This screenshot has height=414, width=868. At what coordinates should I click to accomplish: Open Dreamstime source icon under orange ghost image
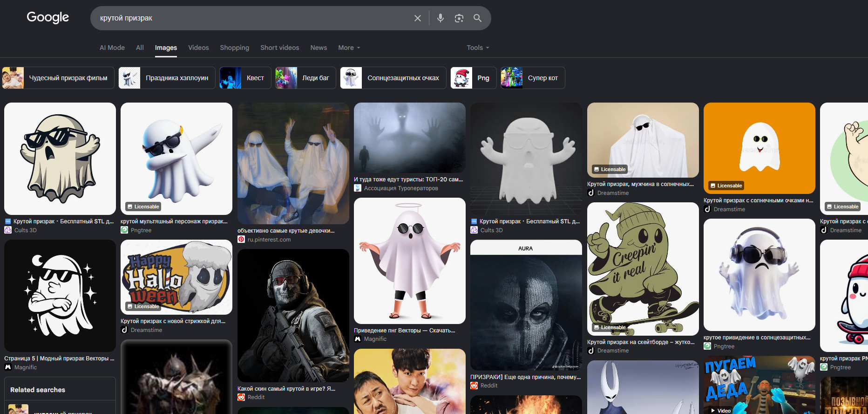click(707, 209)
